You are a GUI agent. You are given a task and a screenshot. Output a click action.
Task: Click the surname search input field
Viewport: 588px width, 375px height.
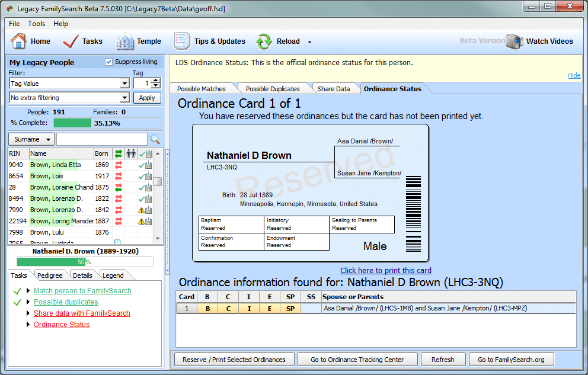pyautogui.click(x=102, y=139)
